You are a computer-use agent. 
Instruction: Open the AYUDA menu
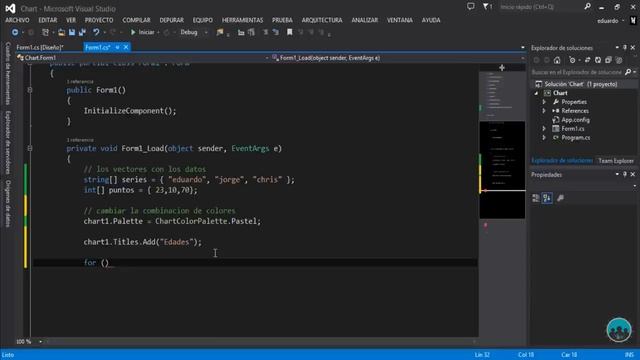click(431, 20)
